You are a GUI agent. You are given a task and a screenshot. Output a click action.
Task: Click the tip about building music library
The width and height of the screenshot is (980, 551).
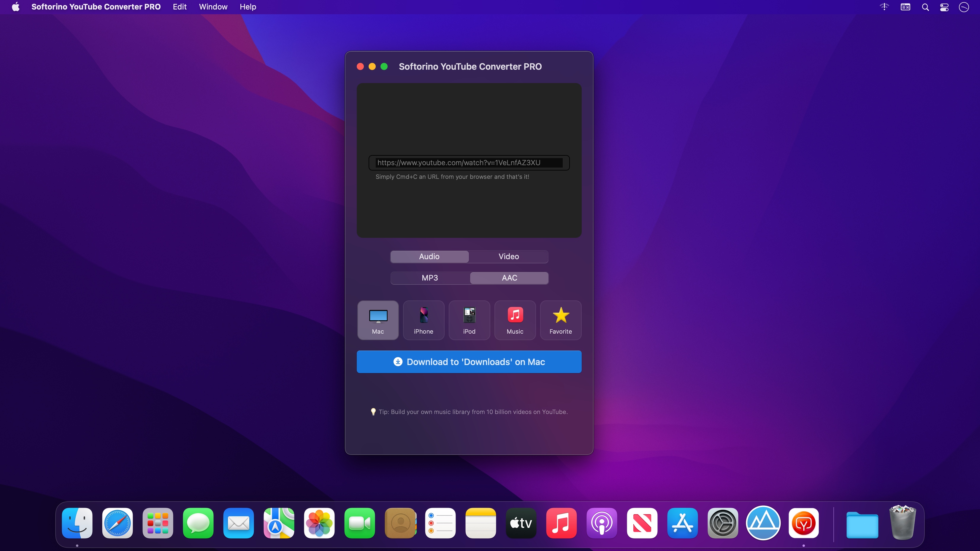(x=469, y=412)
